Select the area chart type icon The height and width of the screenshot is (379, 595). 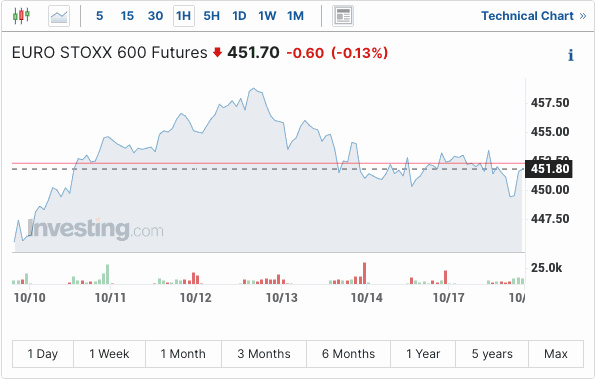(59, 16)
